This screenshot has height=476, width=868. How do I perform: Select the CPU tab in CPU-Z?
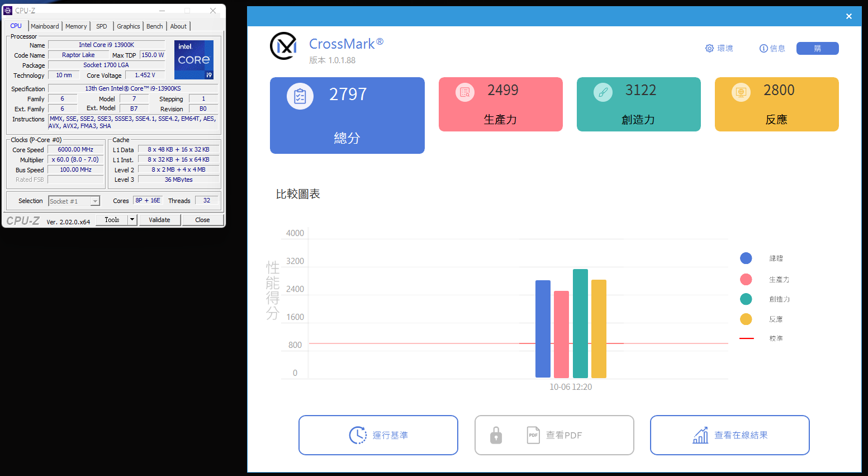click(16, 26)
